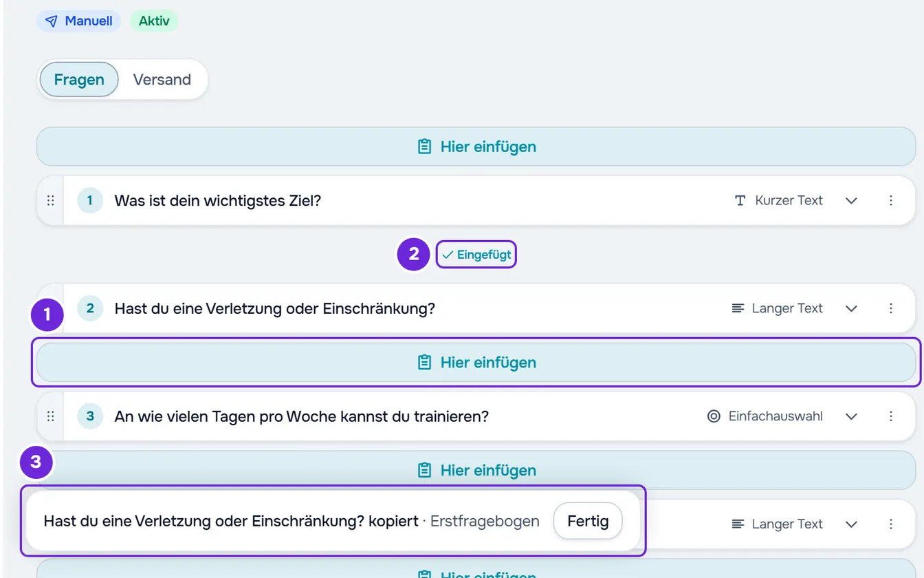
Task: Click Langer Text type icon in question 2
Action: (x=738, y=308)
